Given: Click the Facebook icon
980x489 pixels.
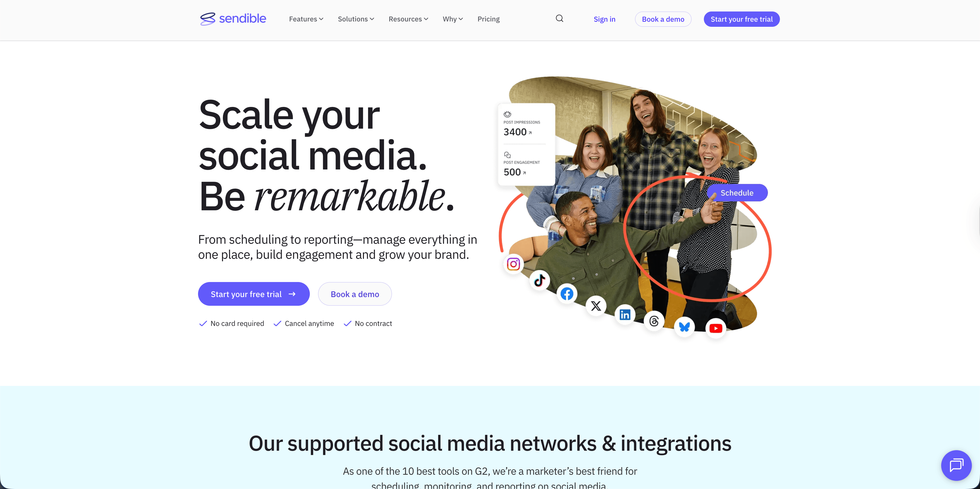Looking at the screenshot, I should click(x=567, y=294).
